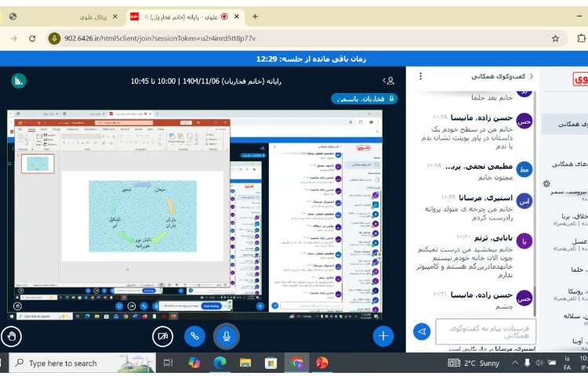The height and width of the screenshot is (376, 588).
Task: Click the send message paper plane
Action: (422, 331)
